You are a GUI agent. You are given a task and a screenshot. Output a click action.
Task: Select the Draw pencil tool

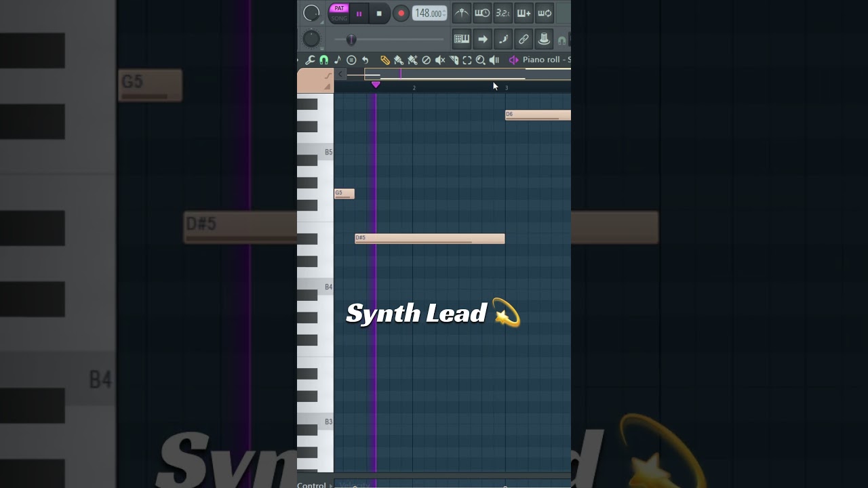point(385,60)
